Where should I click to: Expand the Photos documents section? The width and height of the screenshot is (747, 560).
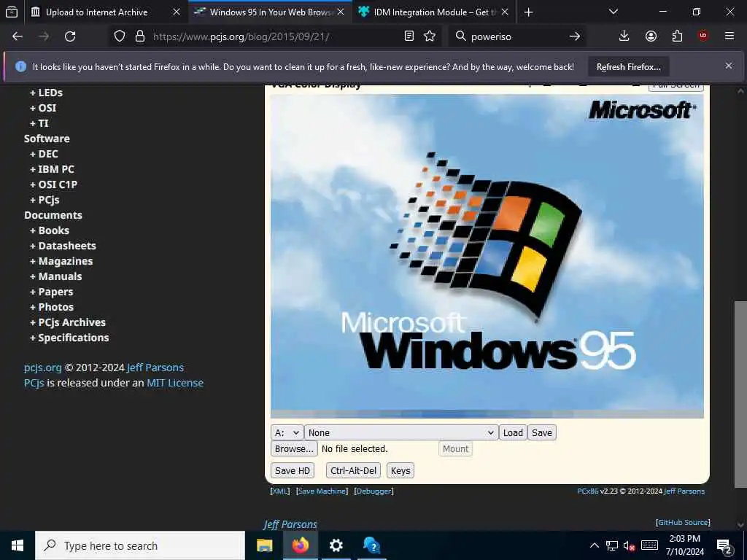click(x=52, y=307)
